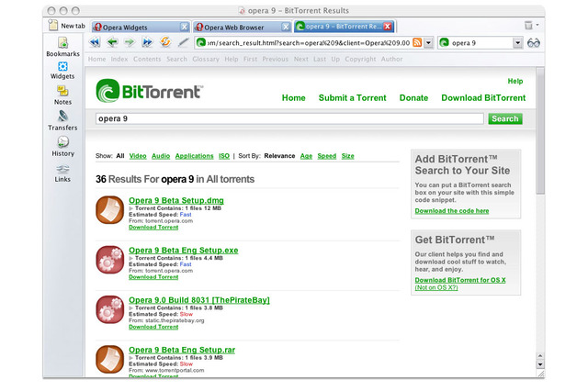Filter results by Audio

pos(161,156)
